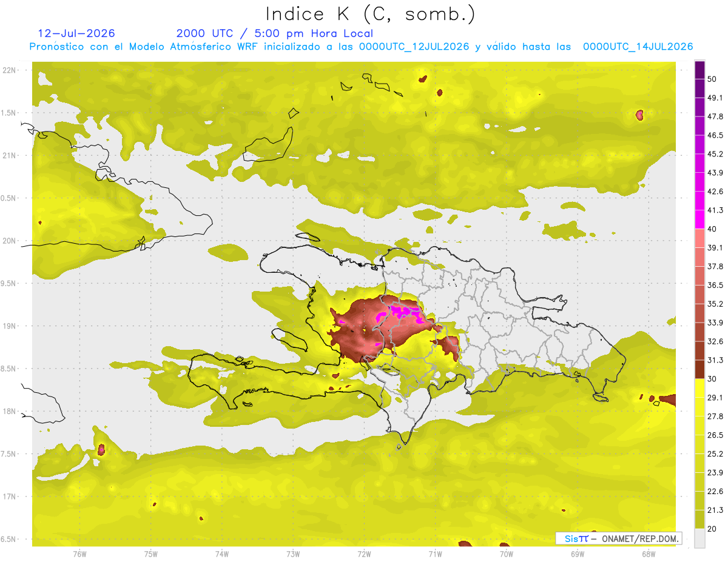The image size is (728, 562).
Task: Click the legend value '46.5'
Action: 715,135
